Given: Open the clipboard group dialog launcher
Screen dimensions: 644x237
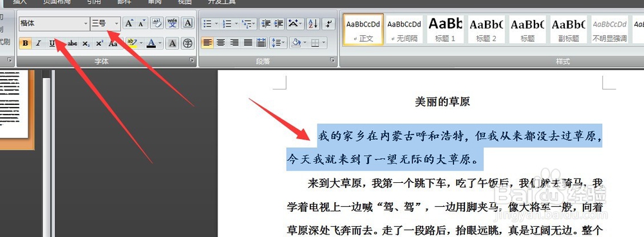Looking at the screenshot, I should [10, 60].
